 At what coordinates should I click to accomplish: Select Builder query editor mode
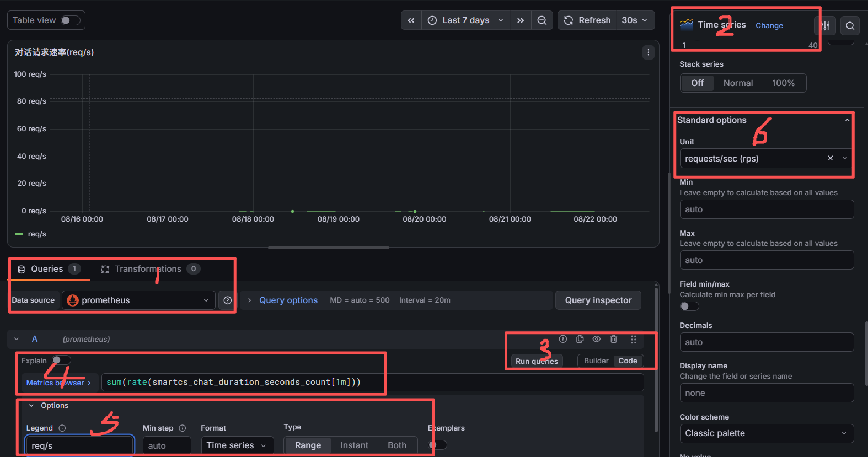click(x=596, y=361)
